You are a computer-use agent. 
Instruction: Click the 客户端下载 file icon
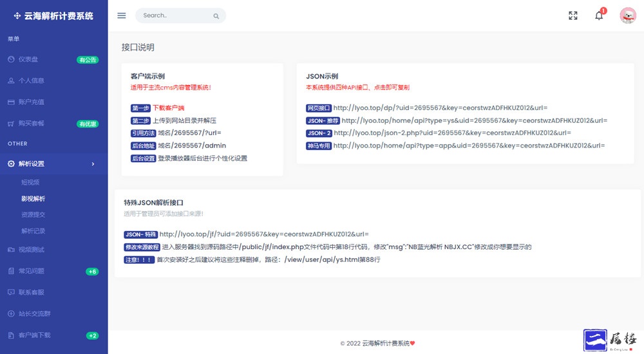point(11,335)
